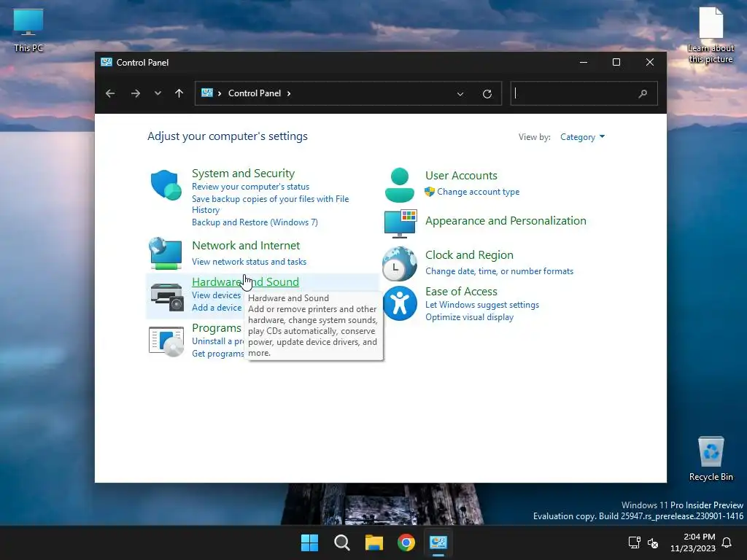747x560 pixels.
Task: Open the Programs category icon
Action: (166, 341)
